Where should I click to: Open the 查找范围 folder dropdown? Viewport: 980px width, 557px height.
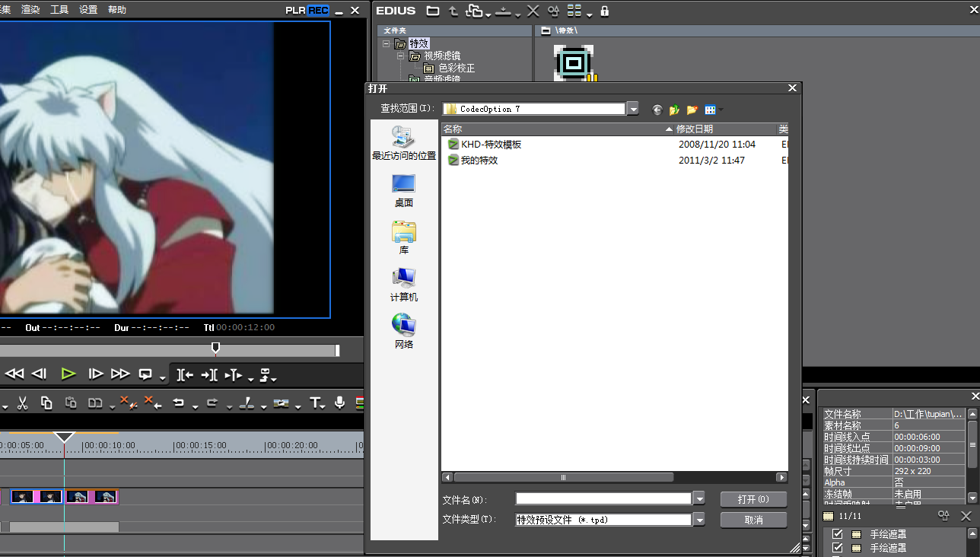coord(633,109)
